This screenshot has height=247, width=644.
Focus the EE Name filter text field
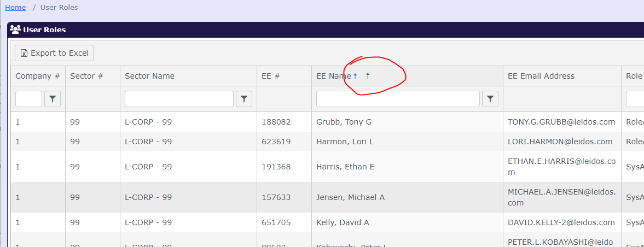click(x=398, y=99)
